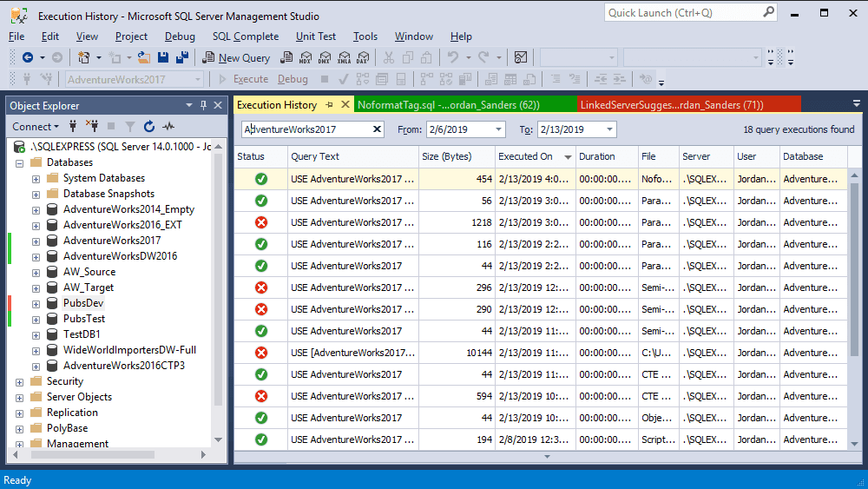Click the Execution History vertical scrollbar thumb
868x489 pixels.
click(855, 268)
